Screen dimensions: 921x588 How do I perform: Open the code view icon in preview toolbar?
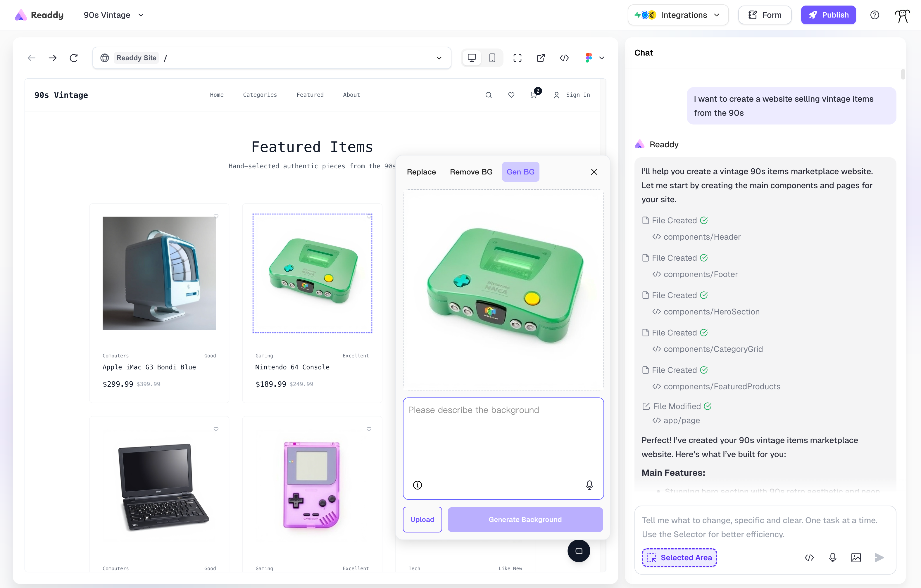point(564,58)
